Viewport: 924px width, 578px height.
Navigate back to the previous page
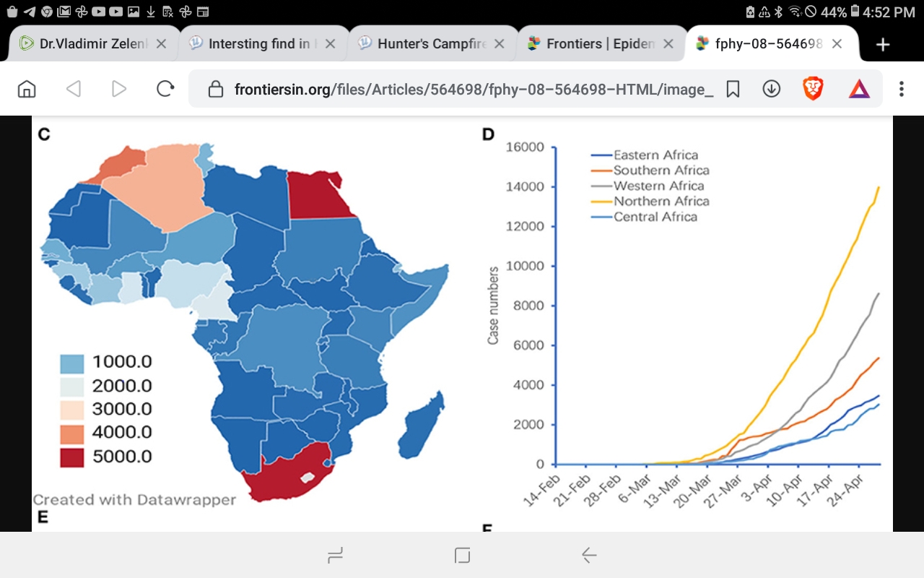pyautogui.click(x=73, y=89)
